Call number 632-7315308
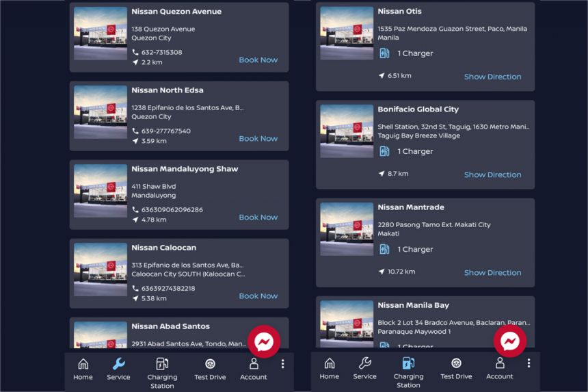Screen dimensions: 588x392 161,53
